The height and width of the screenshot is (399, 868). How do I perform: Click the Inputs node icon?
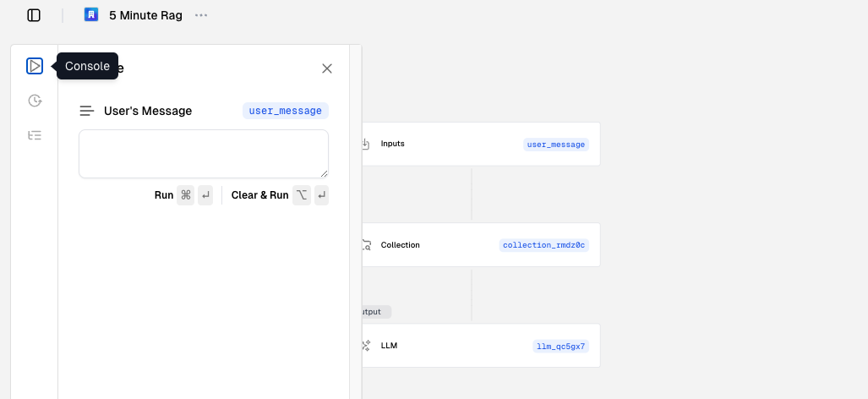click(366, 145)
